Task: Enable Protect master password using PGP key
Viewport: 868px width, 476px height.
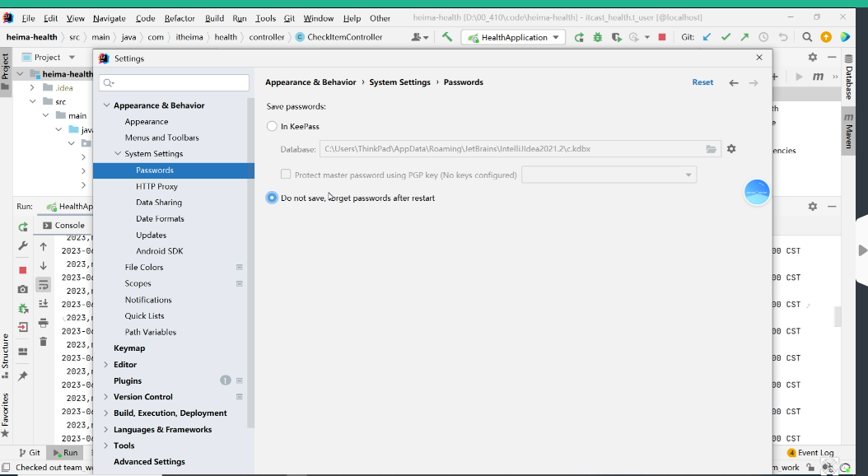Action: coord(286,175)
